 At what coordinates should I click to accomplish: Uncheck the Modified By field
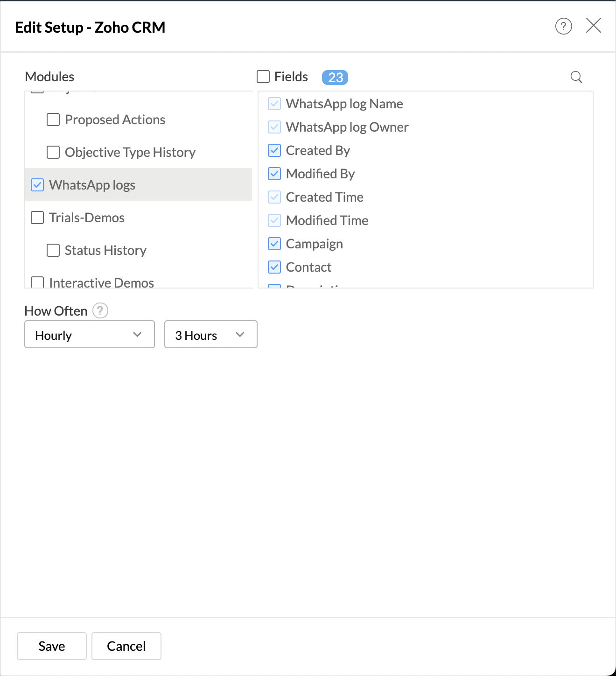pyautogui.click(x=274, y=174)
